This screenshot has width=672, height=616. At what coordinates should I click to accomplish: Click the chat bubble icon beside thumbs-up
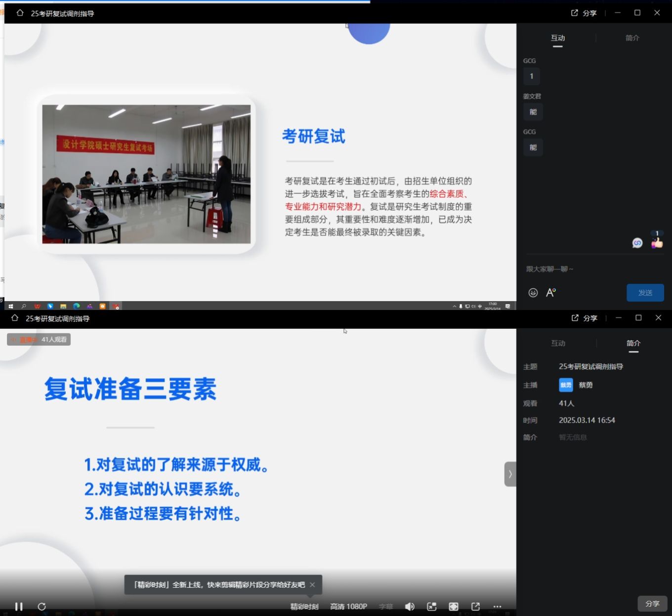[637, 243]
